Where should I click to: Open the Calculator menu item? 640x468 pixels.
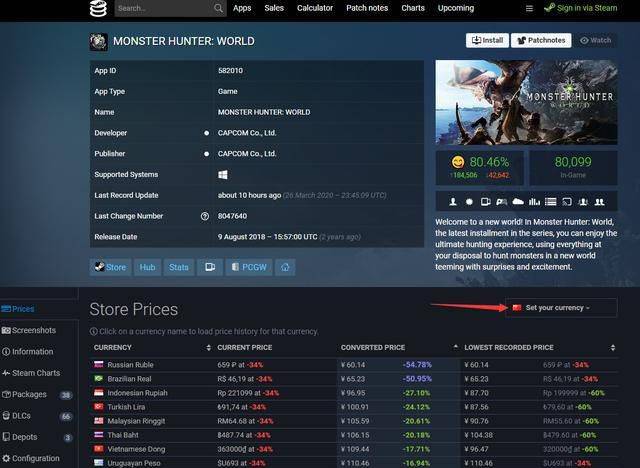(x=315, y=8)
